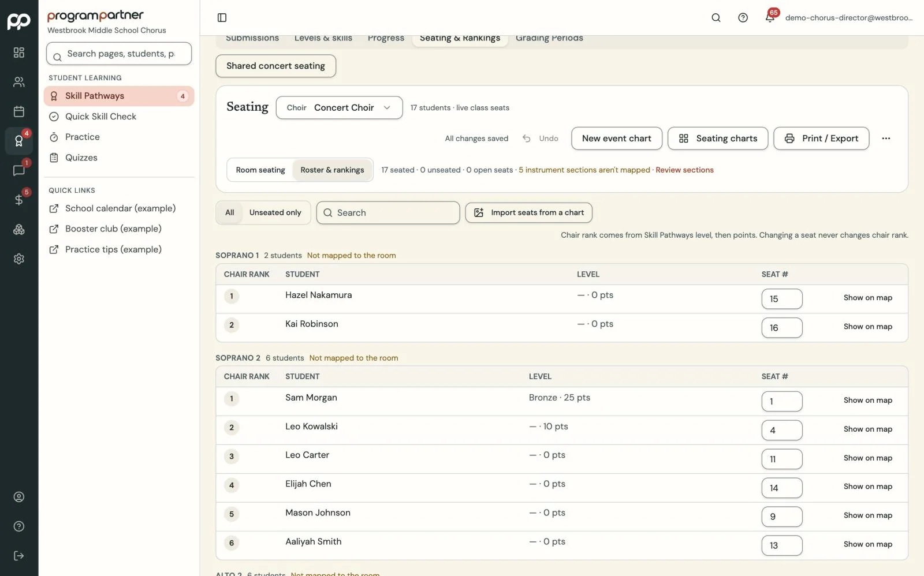Open the settings gear in left rail
924x576 pixels.
coord(19,259)
